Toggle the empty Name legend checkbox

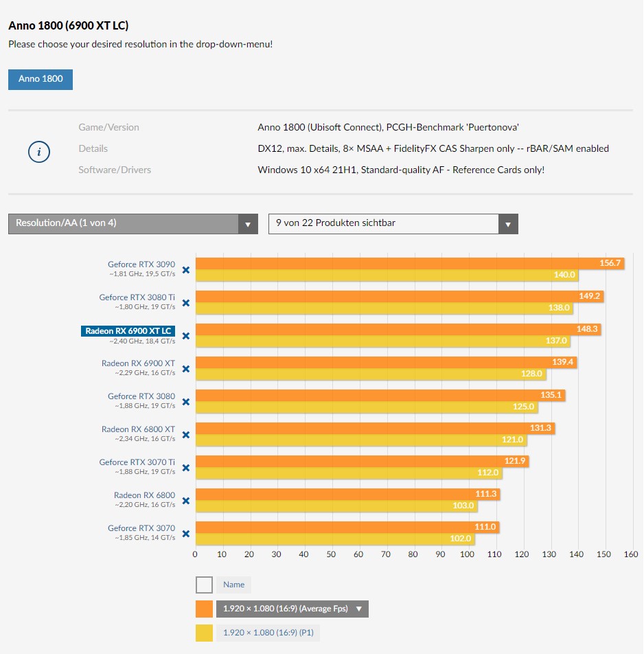click(x=204, y=585)
